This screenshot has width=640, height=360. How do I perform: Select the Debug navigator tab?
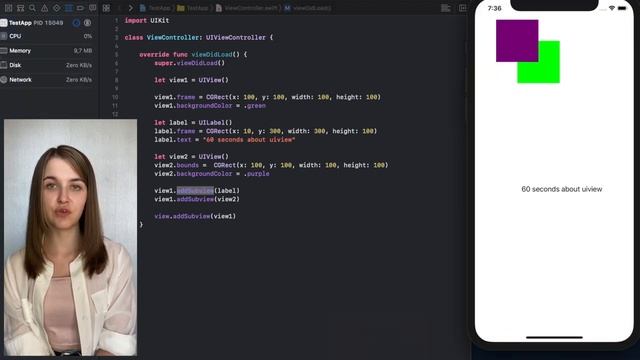point(68,8)
